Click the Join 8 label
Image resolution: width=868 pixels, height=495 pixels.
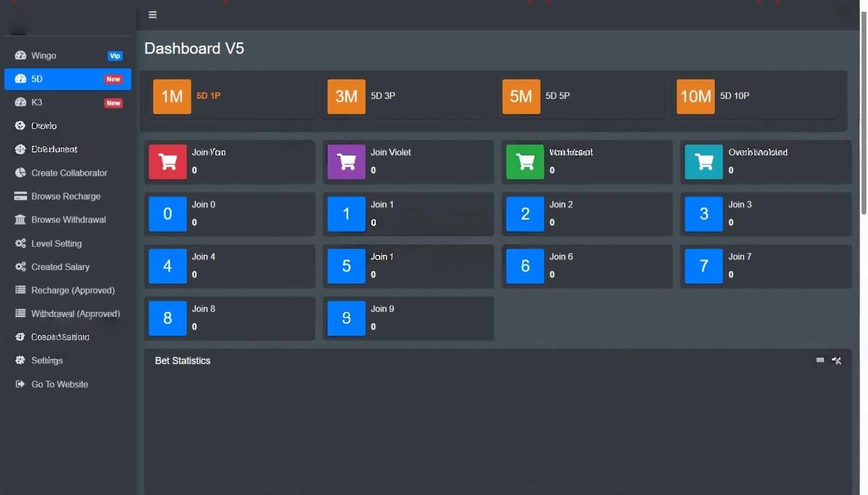(203, 309)
